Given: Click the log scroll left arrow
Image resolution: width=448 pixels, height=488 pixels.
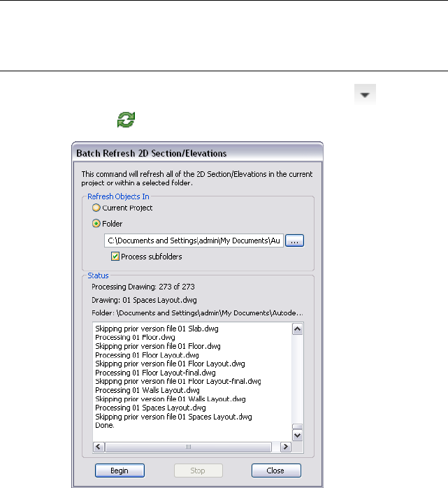Looking at the screenshot, I should coord(99,447).
